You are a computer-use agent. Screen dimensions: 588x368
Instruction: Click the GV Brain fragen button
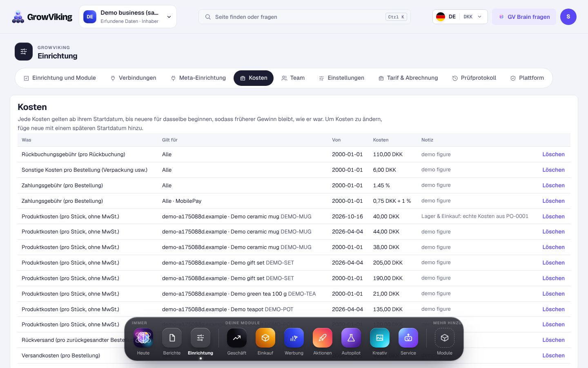[524, 17]
